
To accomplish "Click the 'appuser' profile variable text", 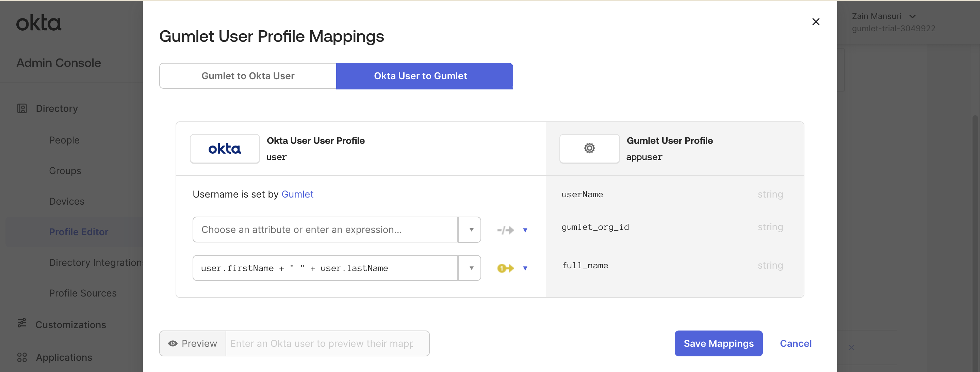I will (644, 157).
